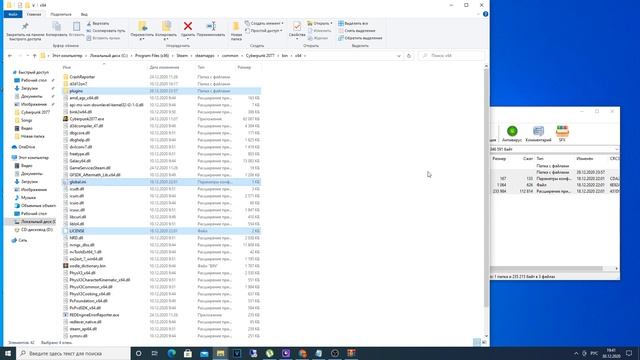640x360 pixels.
Task: Open the Mail app from taskbar
Action: pos(204,353)
